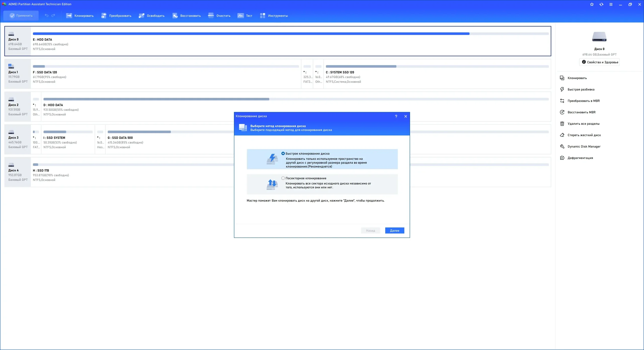Click the help question mark in dialog
Viewport: 644px width, 350px height.
396,116
